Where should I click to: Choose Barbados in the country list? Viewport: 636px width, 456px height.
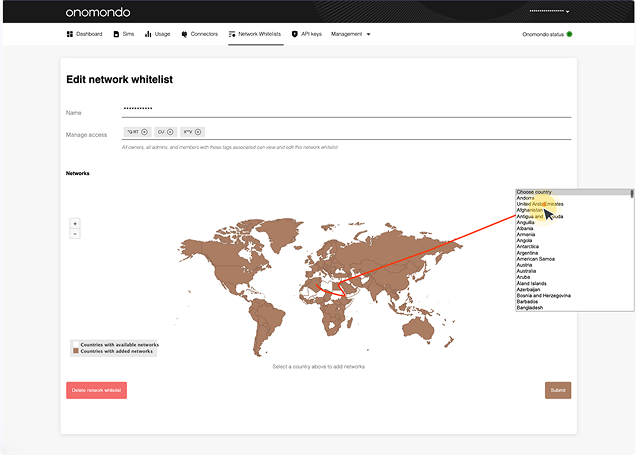click(x=573, y=301)
